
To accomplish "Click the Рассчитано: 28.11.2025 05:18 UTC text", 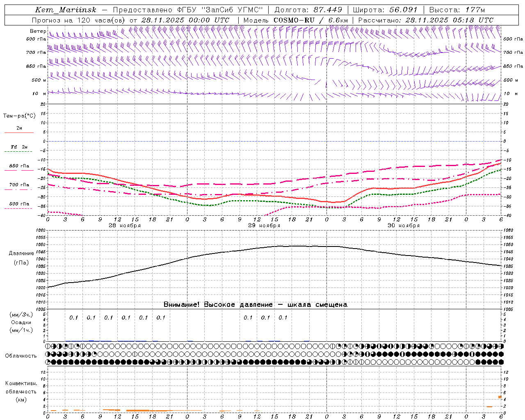I will coord(426,20).
